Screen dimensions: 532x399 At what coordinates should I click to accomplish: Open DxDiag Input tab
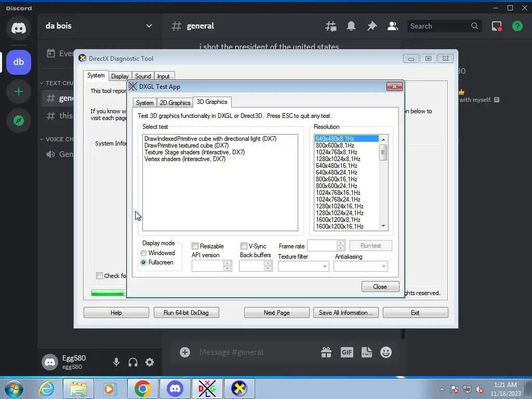pos(163,76)
